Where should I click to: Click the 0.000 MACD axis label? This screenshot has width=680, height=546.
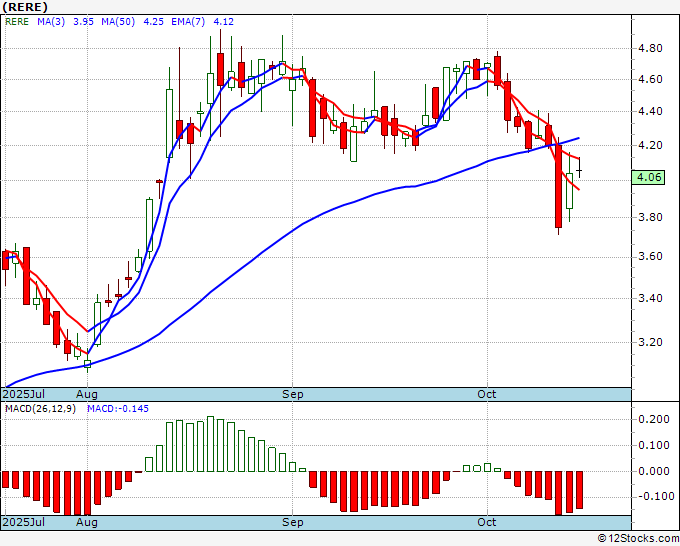[x=654, y=471]
